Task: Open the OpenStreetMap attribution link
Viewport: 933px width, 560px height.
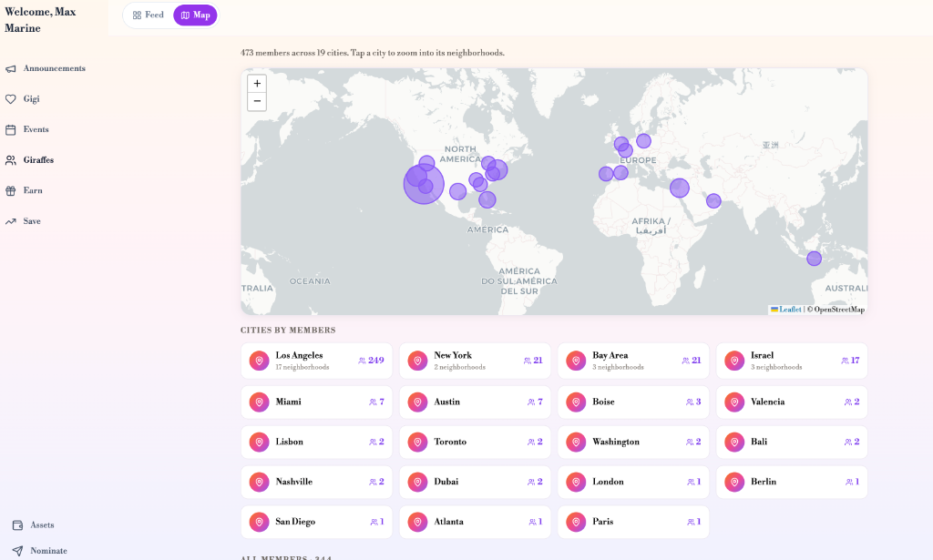Action: 839,310
